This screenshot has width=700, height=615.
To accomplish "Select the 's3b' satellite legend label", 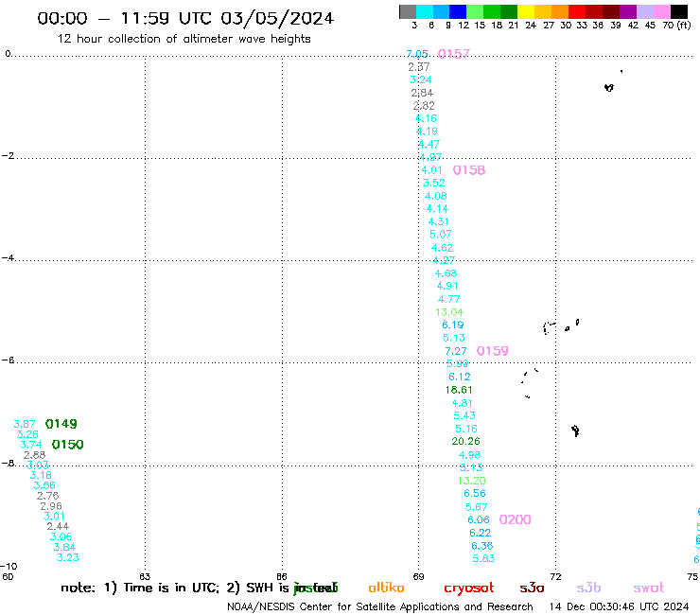I will [588, 588].
